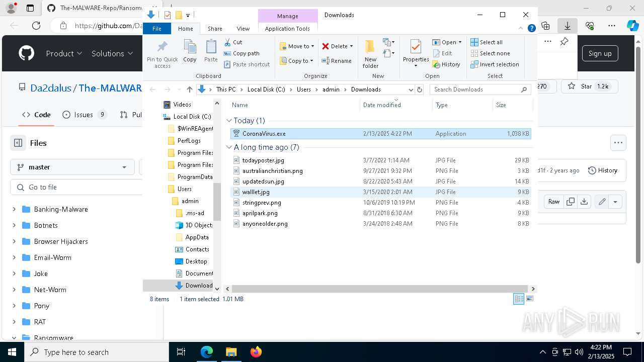Open GitHub Code tab
The height and width of the screenshot is (362, 644).
36,115
